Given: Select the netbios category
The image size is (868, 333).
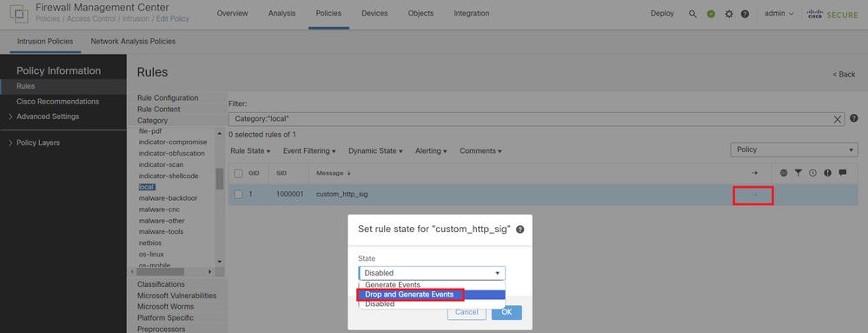Looking at the screenshot, I should point(150,243).
